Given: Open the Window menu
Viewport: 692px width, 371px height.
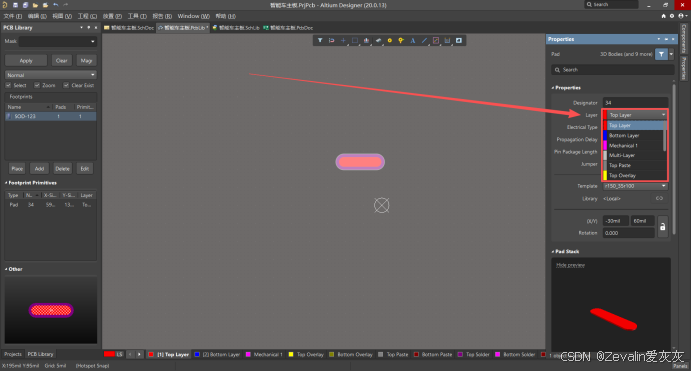Looking at the screenshot, I should click(193, 16).
